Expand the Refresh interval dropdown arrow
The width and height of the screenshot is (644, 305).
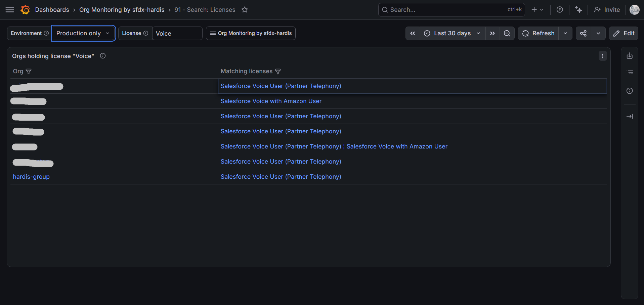[565, 33]
